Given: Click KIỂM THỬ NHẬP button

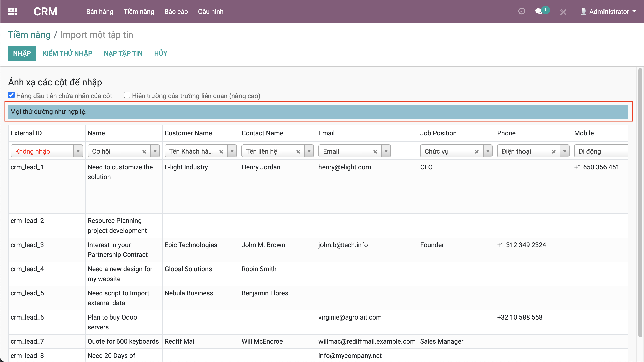Looking at the screenshot, I should pos(67,53).
